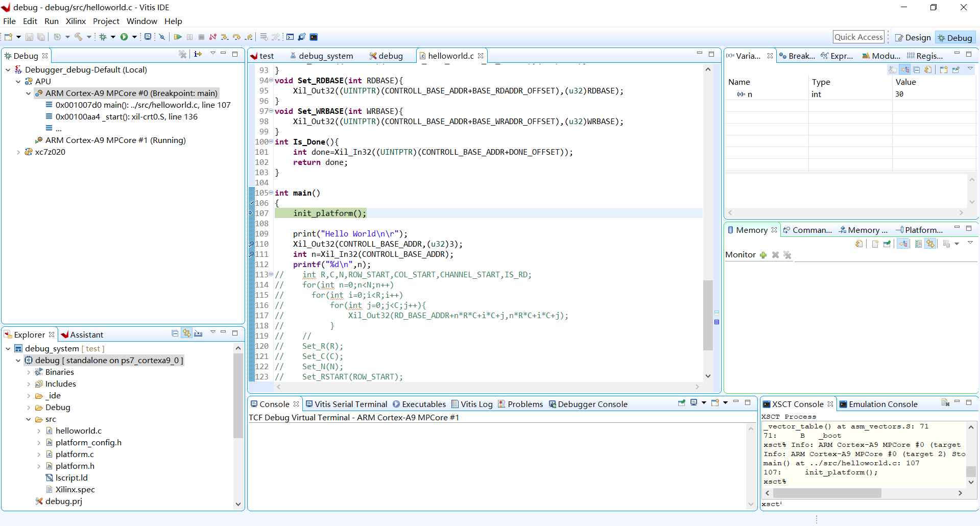Open the Project menu
The width and height of the screenshot is (980, 526).
pos(106,21)
